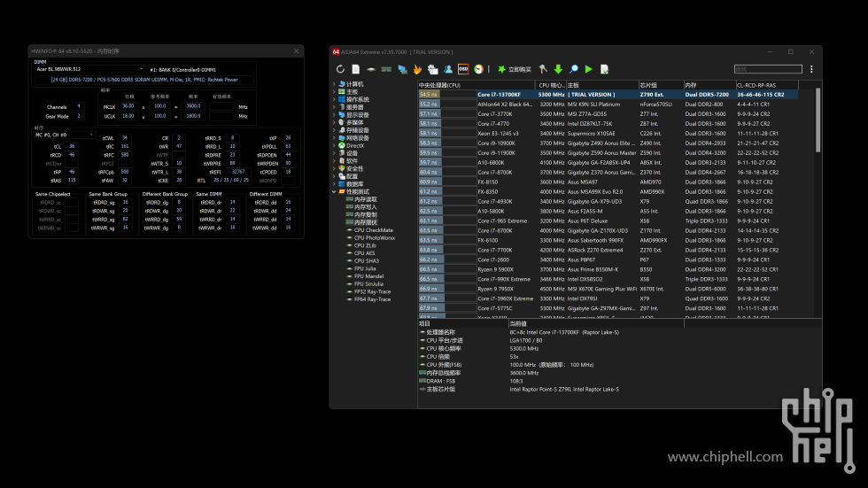Click the sensor panel report icon
Viewport: 868px width, 488px height.
[x=432, y=69]
